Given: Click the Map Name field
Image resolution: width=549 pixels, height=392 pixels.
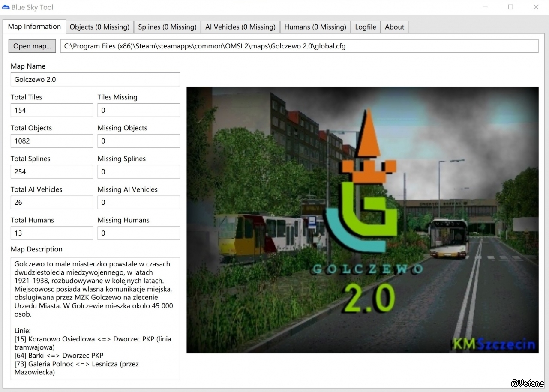Looking at the screenshot, I should [95, 79].
